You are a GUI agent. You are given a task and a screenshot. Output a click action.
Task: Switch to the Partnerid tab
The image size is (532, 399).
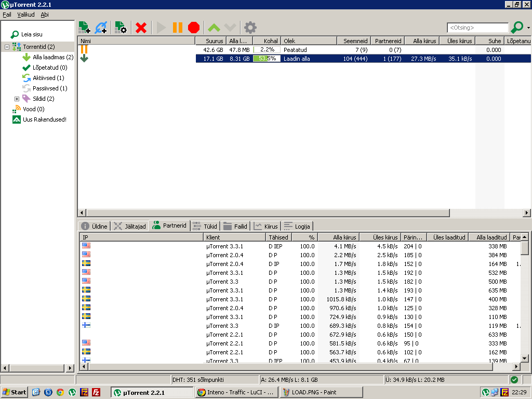click(x=169, y=225)
